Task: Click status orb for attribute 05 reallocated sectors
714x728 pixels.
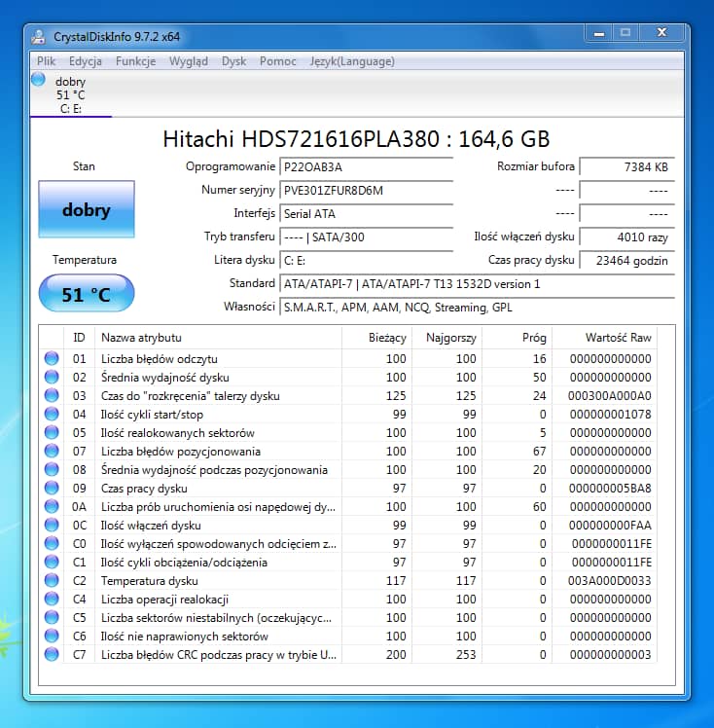Action: pyautogui.click(x=51, y=433)
